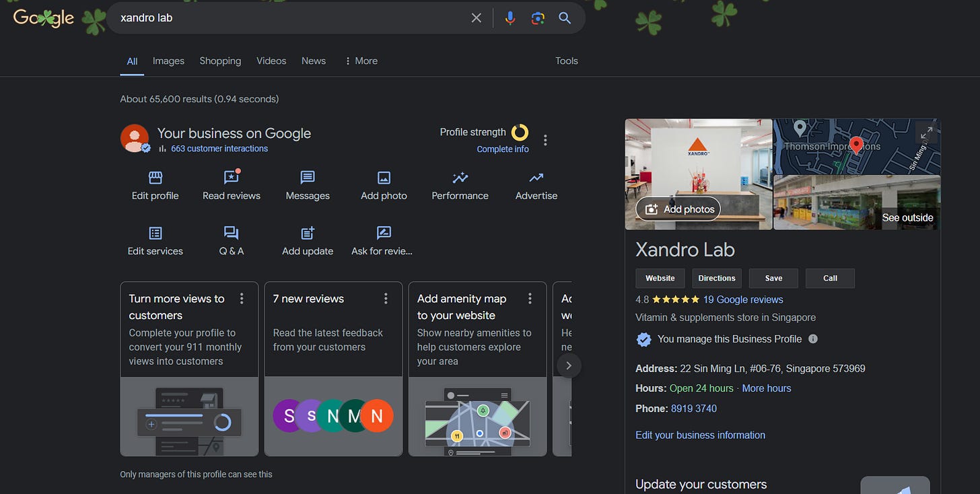Select the All results tab
Viewport: 980px width, 494px height.
tap(133, 61)
